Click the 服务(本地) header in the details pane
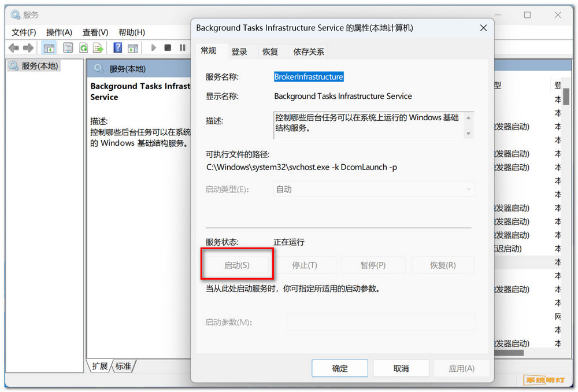The image size is (578, 392). click(x=127, y=69)
